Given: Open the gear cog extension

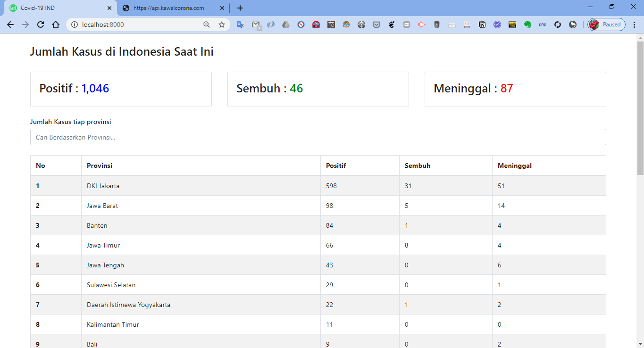Looking at the screenshot, I should (x=361, y=25).
